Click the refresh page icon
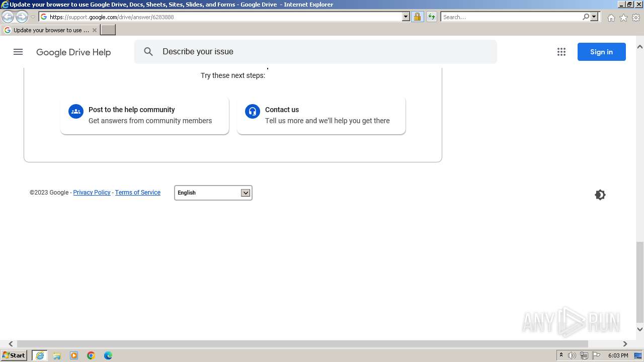The height and width of the screenshot is (362, 644). tap(431, 17)
